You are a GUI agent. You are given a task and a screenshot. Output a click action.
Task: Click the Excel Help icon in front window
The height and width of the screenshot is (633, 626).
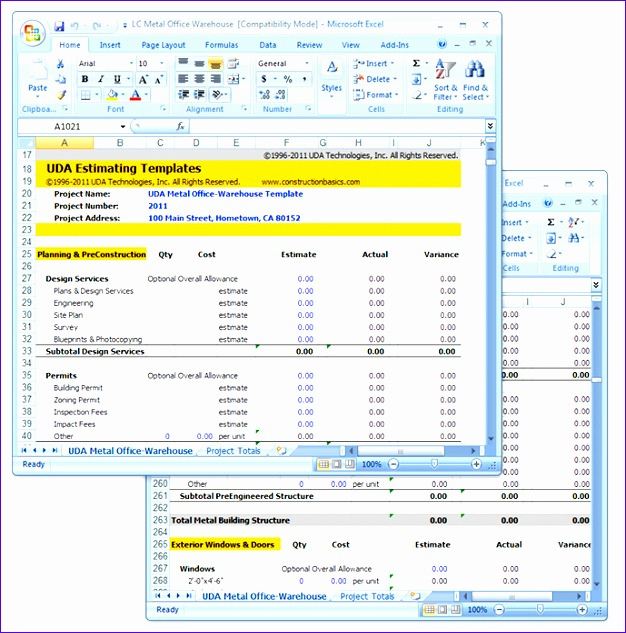pos(442,44)
